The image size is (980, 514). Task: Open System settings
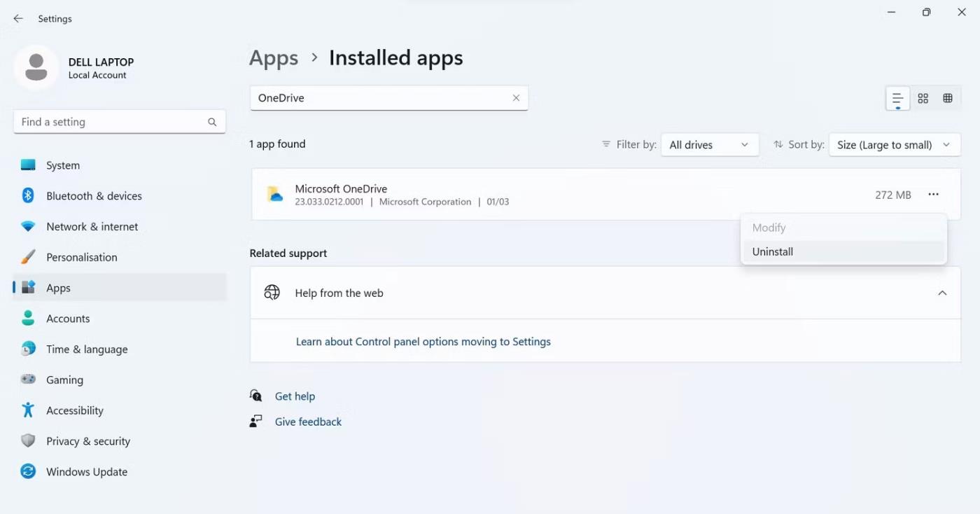click(x=120, y=165)
